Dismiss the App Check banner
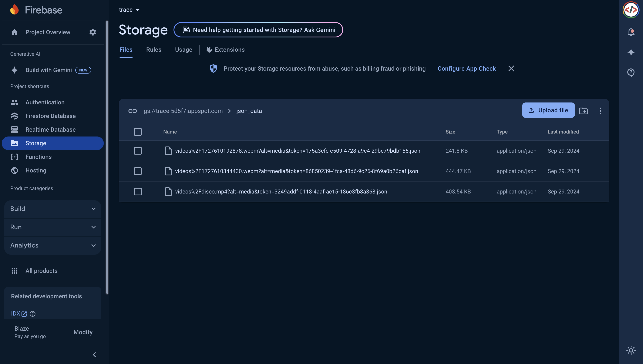Viewport: 643px width, 364px height. 511,68
